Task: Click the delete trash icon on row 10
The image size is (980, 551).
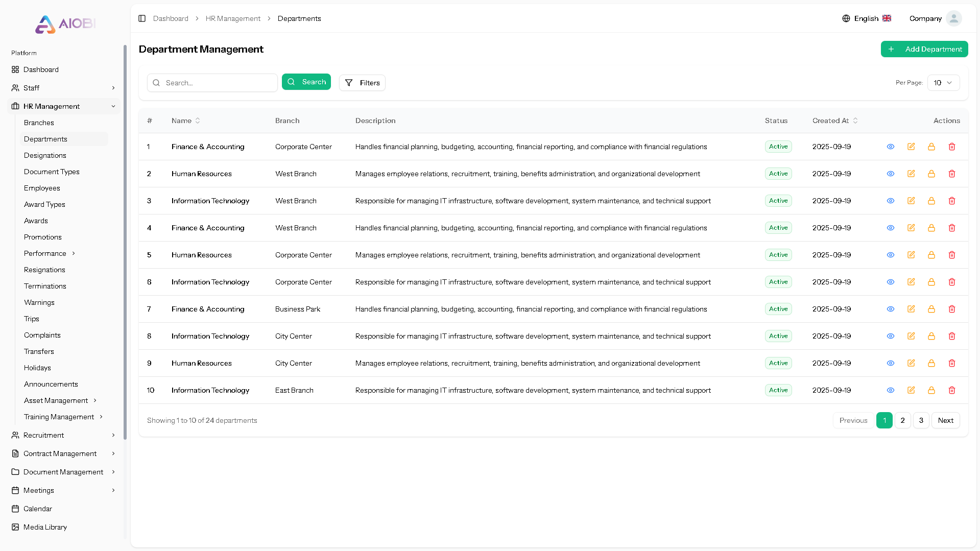Action: (x=952, y=390)
